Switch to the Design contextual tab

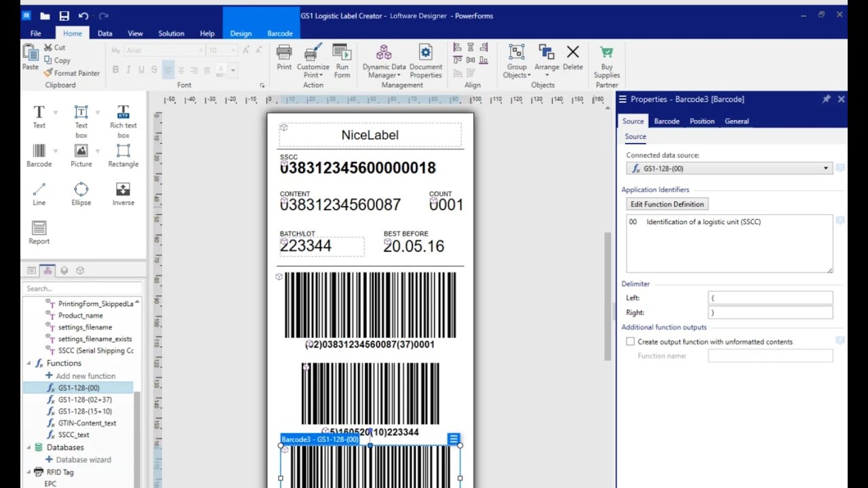(241, 33)
